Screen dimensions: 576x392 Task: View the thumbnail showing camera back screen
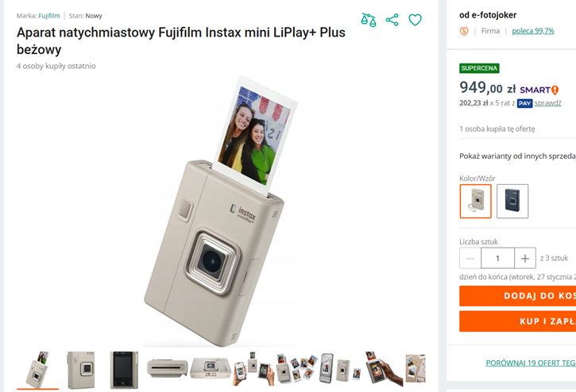(x=124, y=370)
